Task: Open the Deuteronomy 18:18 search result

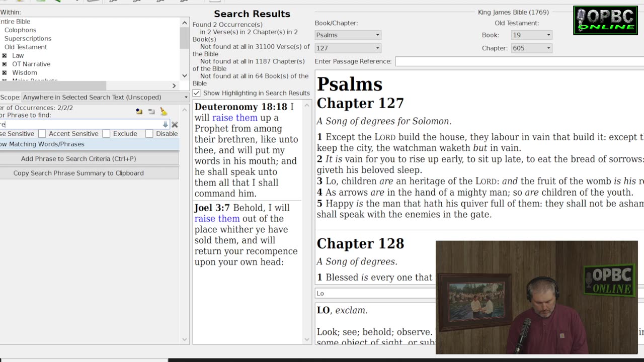Action: 247,150
